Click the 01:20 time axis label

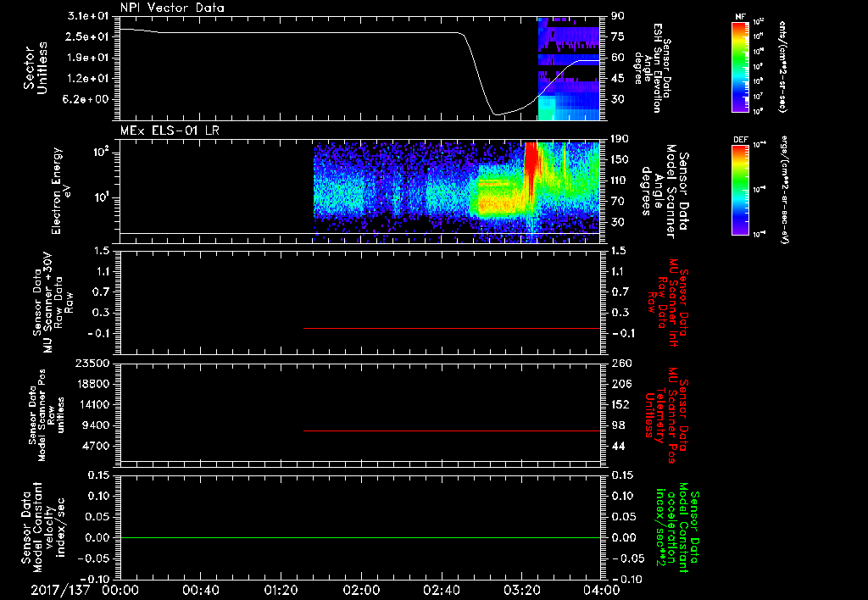281,590
